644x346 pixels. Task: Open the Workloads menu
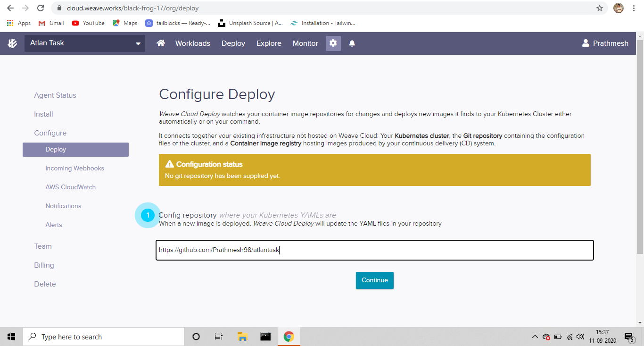coord(193,43)
